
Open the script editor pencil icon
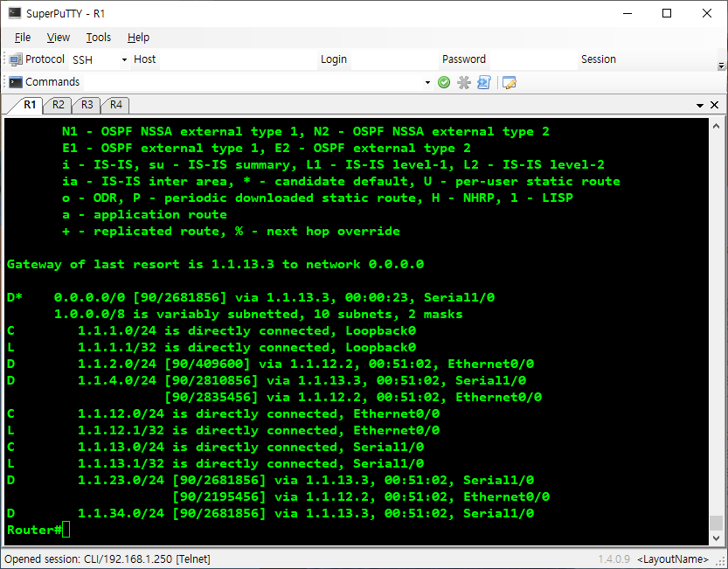[x=510, y=83]
